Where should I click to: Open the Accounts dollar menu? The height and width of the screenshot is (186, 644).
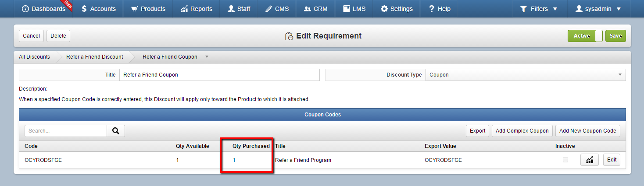click(99, 9)
